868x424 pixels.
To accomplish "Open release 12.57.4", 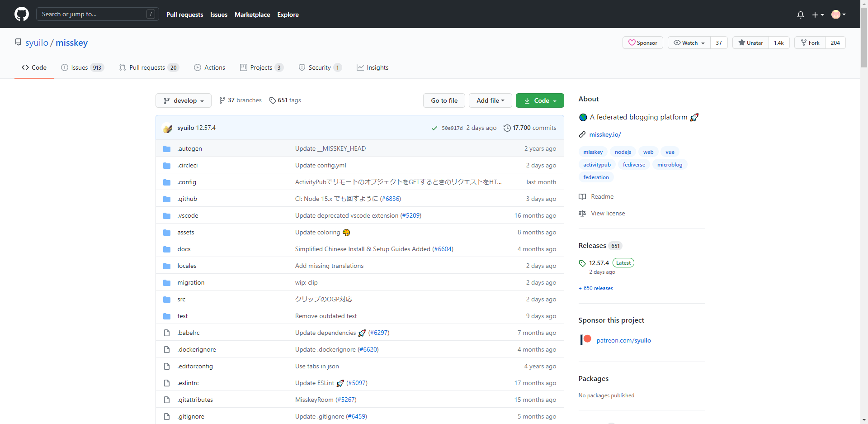I will (599, 263).
